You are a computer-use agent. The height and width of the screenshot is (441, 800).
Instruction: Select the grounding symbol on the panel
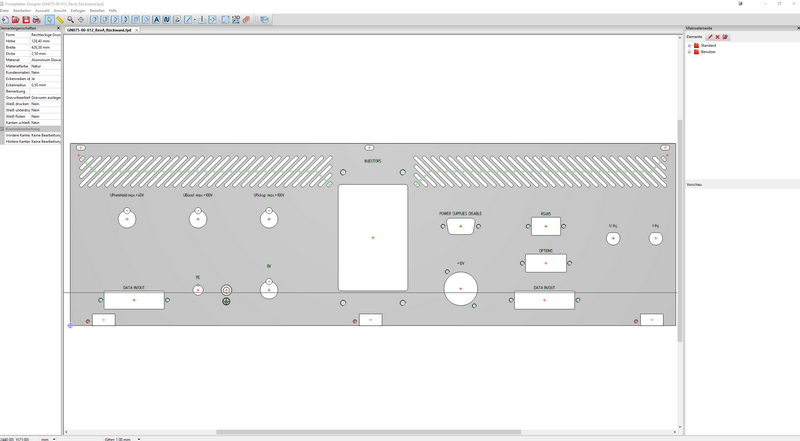(x=226, y=301)
